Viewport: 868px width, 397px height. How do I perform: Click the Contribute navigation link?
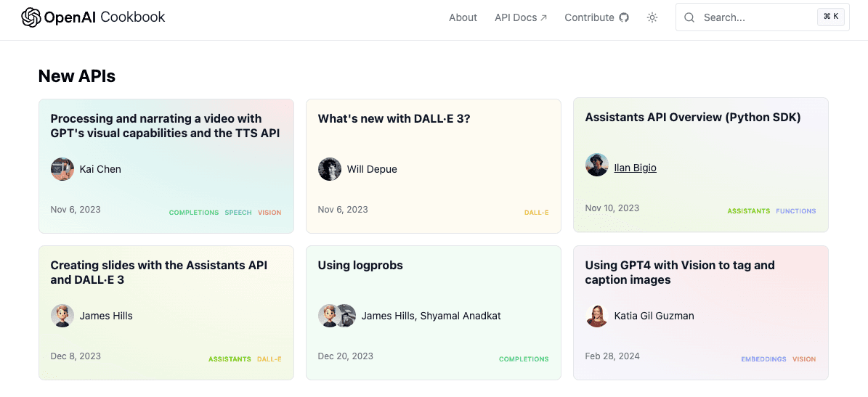pyautogui.click(x=589, y=17)
